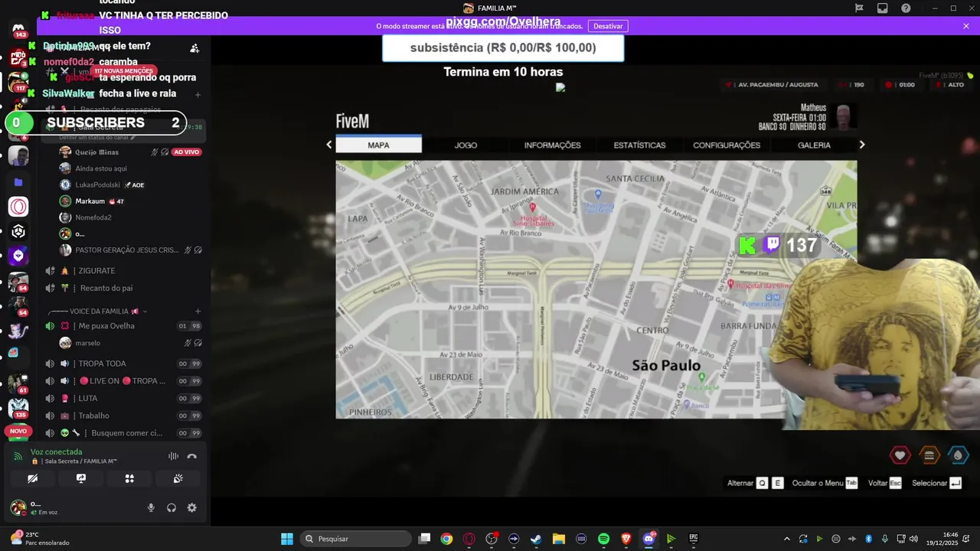Disconnect from the voice channel
The height and width of the screenshot is (551, 980).
pos(192,456)
